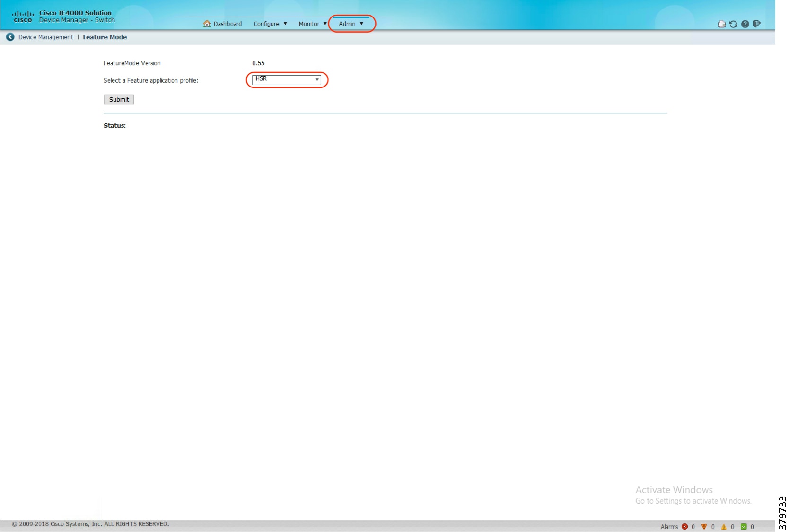
Task: Click the Feature Mode breadcrumb text
Action: click(105, 37)
